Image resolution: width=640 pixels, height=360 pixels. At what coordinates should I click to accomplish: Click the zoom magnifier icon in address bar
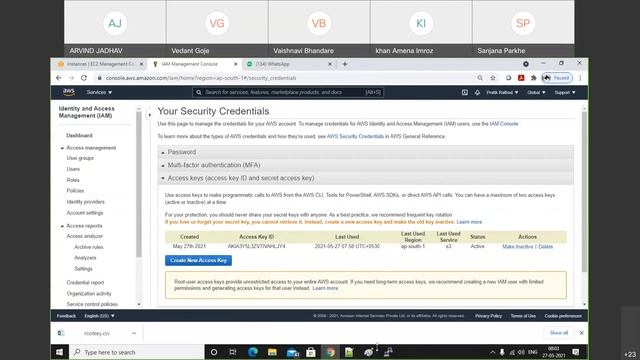coord(480,78)
